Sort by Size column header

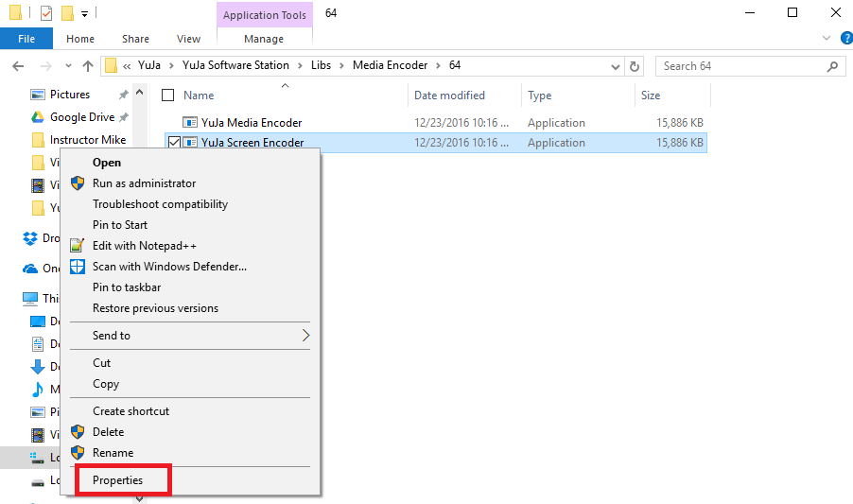tap(651, 96)
